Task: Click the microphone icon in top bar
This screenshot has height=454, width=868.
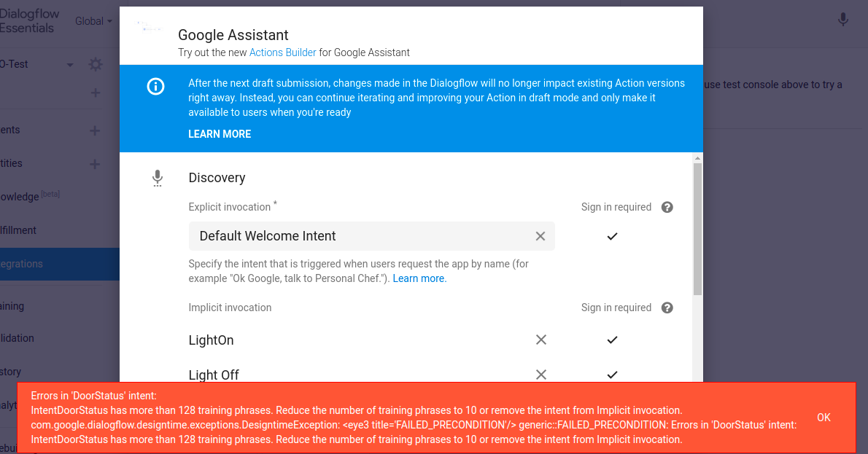Action: coord(843,20)
